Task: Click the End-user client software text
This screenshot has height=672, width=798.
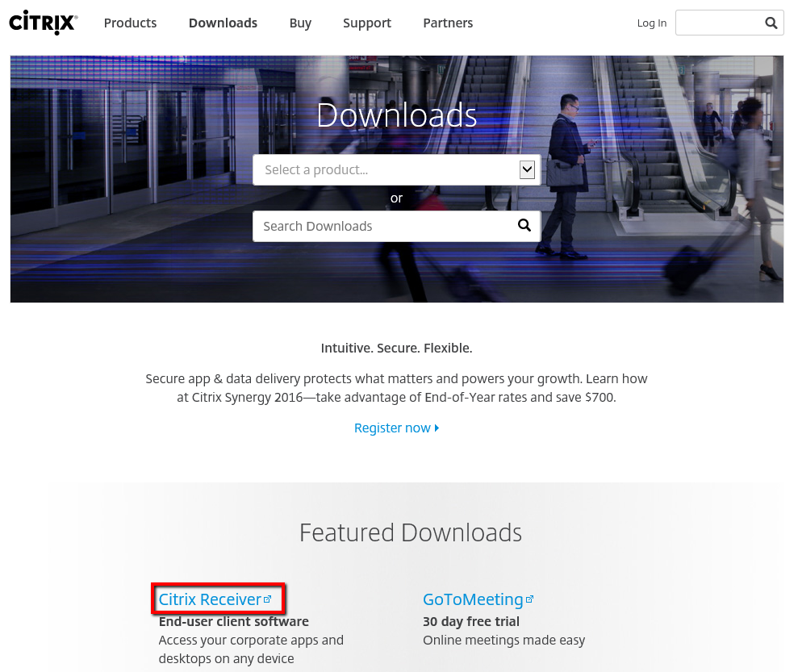Action: pyautogui.click(x=234, y=622)
